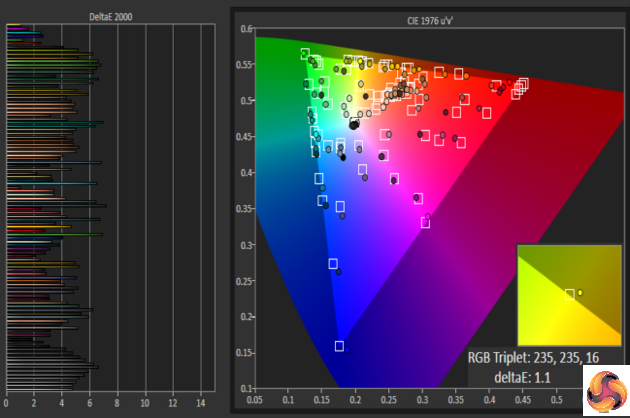The image size is (630, 418).
Task: Click the black white-point dot in gamut center
Action: pyautogui.click(x=354, y=125)
